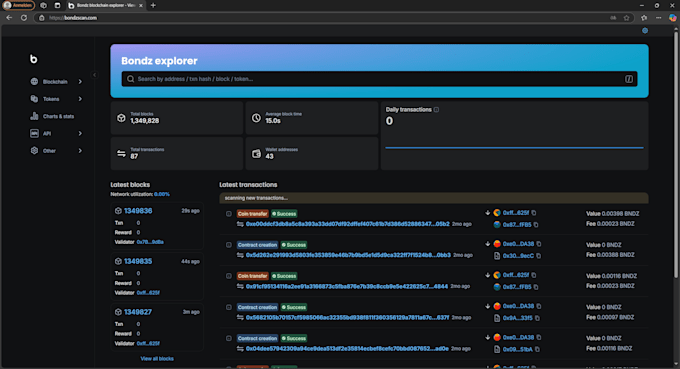Click the magnifier icon in search bar

[x=131, y=79]
